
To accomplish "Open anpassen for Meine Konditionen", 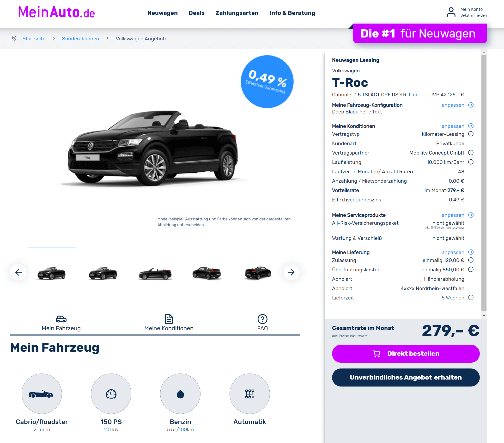I will (x=471, y=126).
